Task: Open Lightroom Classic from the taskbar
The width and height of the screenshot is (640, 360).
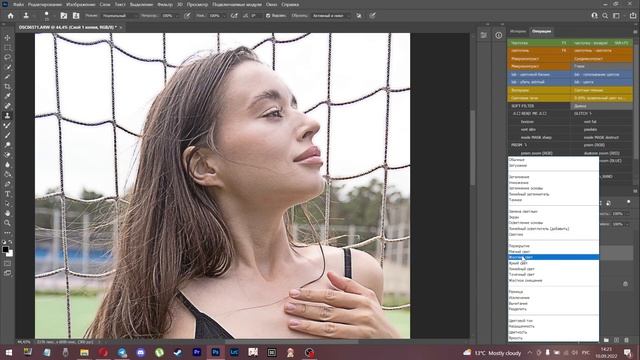Action: [234, 352]
